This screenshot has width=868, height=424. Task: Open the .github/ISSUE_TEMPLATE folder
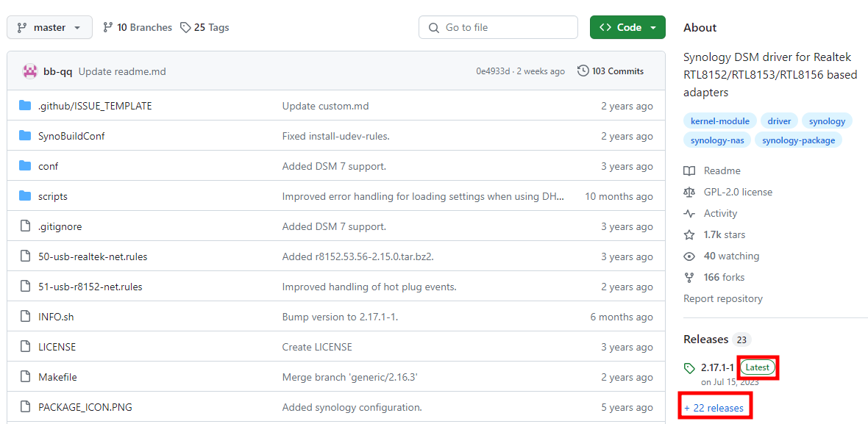click(95, 106)
